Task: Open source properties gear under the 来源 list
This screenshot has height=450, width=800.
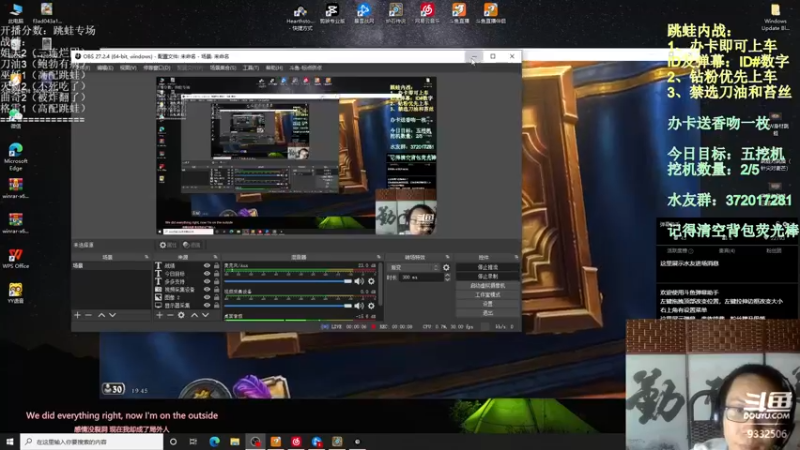Action: 182,315
